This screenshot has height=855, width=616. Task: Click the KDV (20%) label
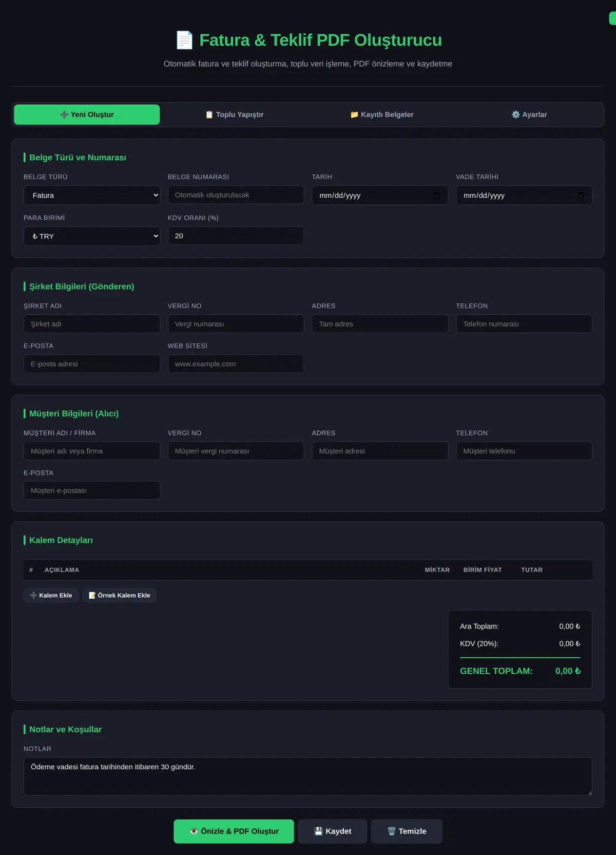[479, 644]
